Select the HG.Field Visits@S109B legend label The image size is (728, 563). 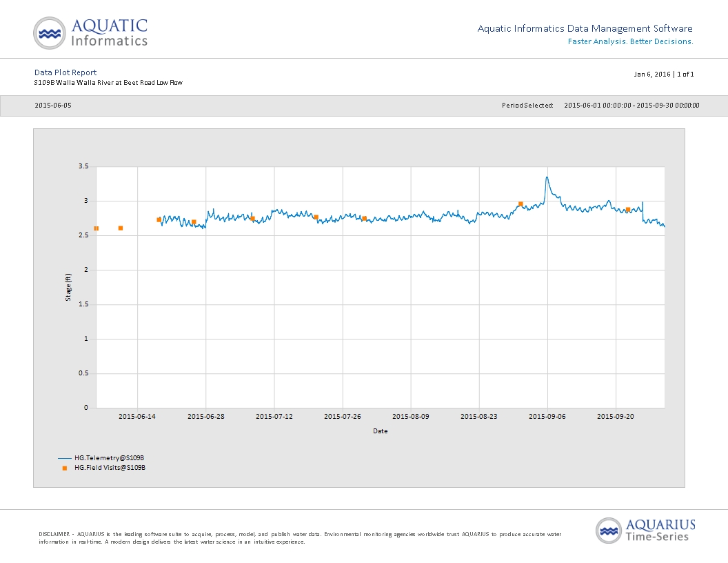tap(110, 468)
